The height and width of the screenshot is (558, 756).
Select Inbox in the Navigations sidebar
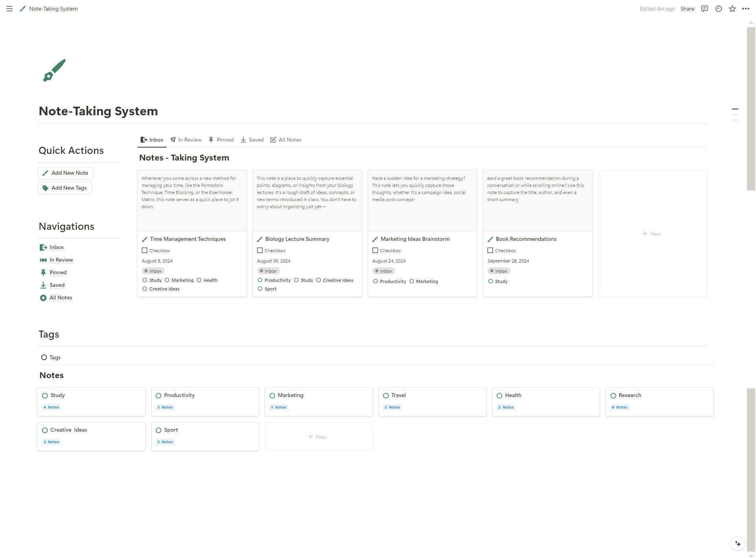pos(56,247)
